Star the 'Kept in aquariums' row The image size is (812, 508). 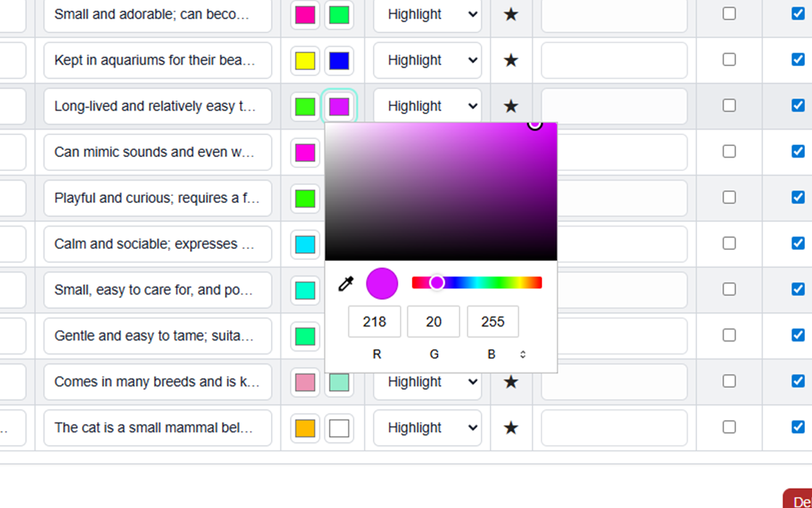(511, 60)
